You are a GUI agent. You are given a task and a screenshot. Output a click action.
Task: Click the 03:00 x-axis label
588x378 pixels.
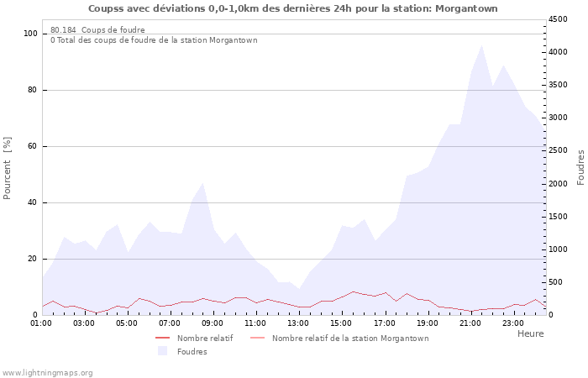pyautogui.click(x=84, y=323)
